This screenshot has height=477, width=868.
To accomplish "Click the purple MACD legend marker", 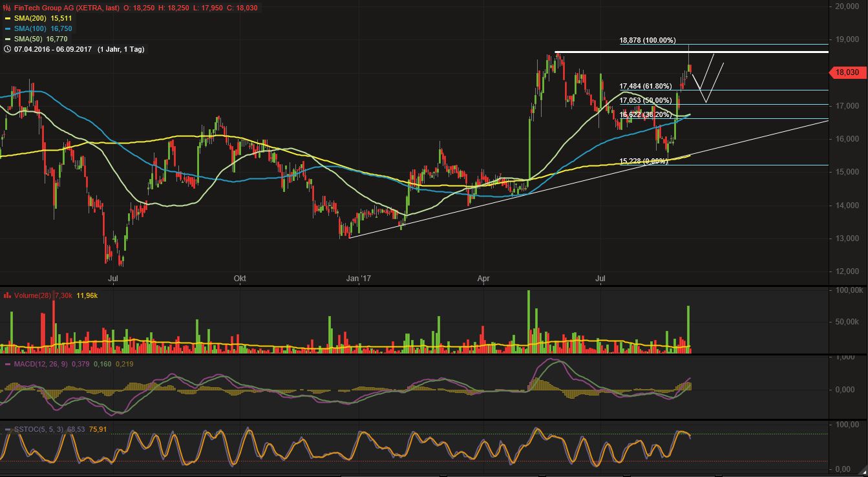I will coord(7,365).
